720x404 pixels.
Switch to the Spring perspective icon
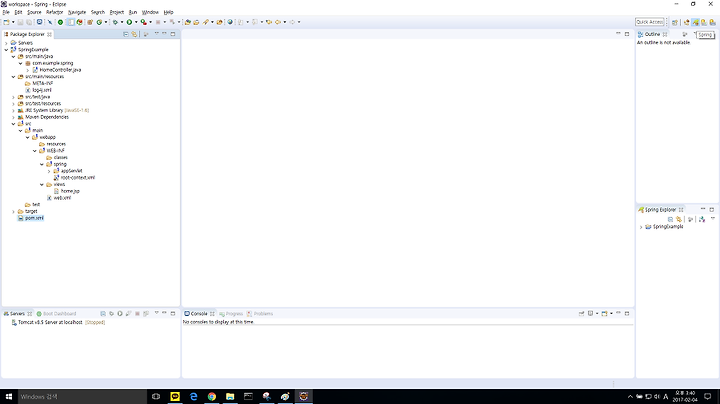click(x=695, y=22)
